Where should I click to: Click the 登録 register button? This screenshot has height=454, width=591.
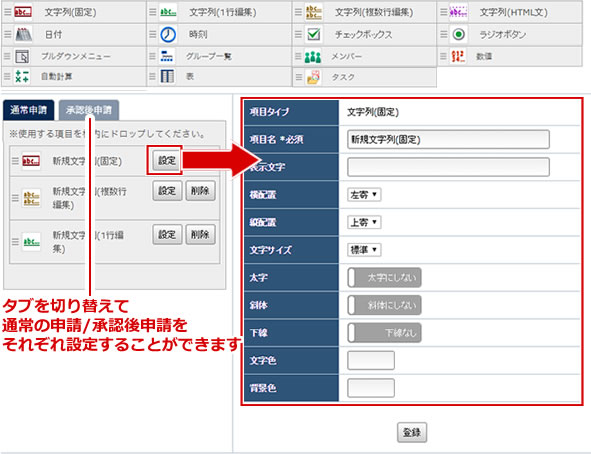(412, 432)
